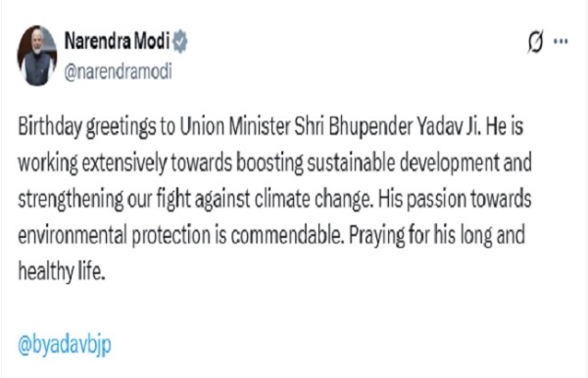588x378 pixels.
Task: Click the words "He is" ending the first line
Action: 505,126
